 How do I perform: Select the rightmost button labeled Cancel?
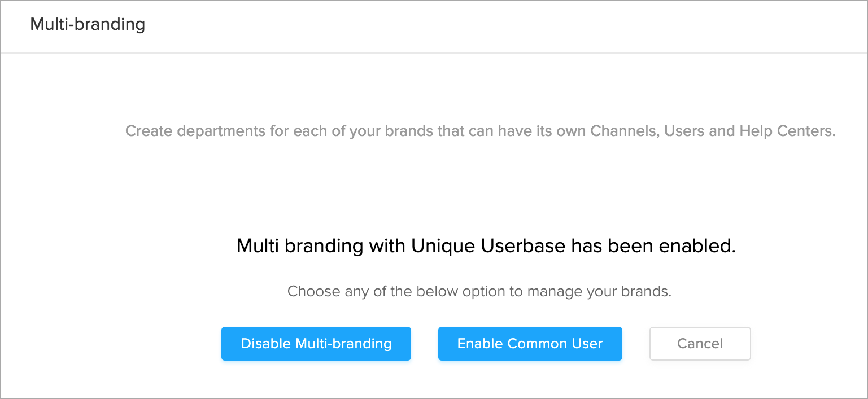pos(700,344)
